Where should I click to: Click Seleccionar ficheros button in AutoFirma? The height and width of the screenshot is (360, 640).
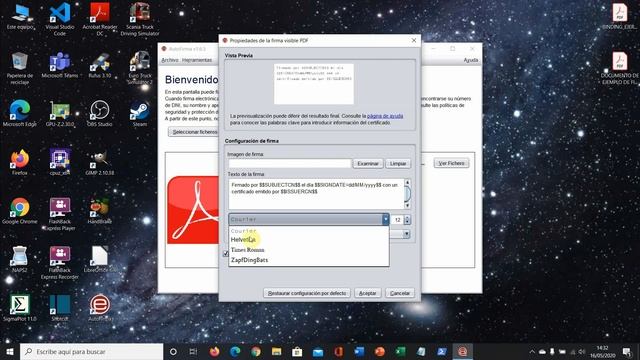193,132
